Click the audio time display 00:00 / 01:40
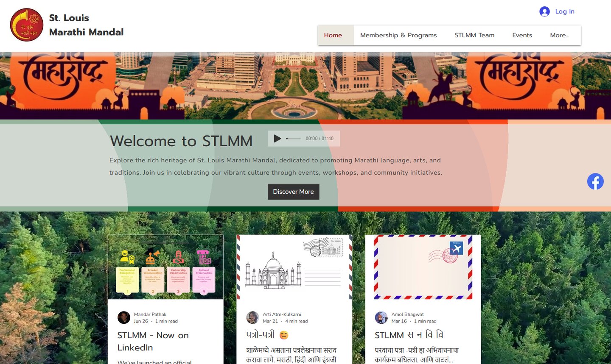This screenshot has height=364, width=611. point(320,139)
